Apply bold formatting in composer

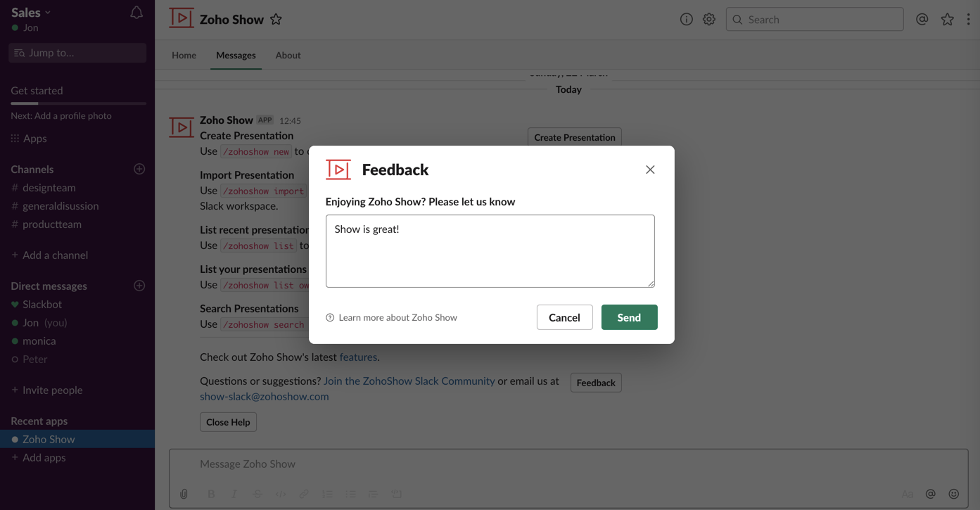(x=211, y=494)
